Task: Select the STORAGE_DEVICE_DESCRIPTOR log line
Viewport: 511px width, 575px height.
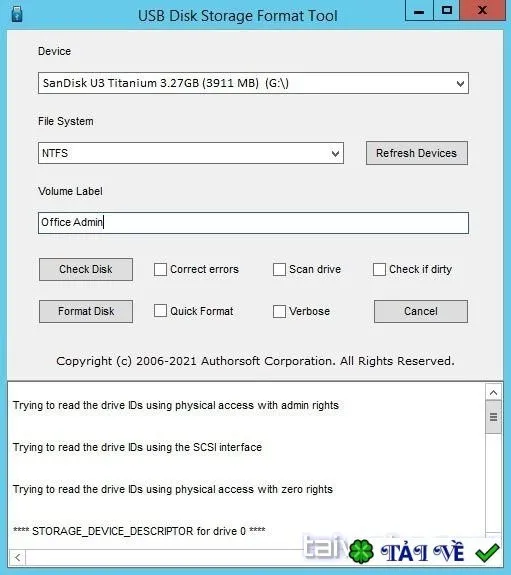Action: 139,531
